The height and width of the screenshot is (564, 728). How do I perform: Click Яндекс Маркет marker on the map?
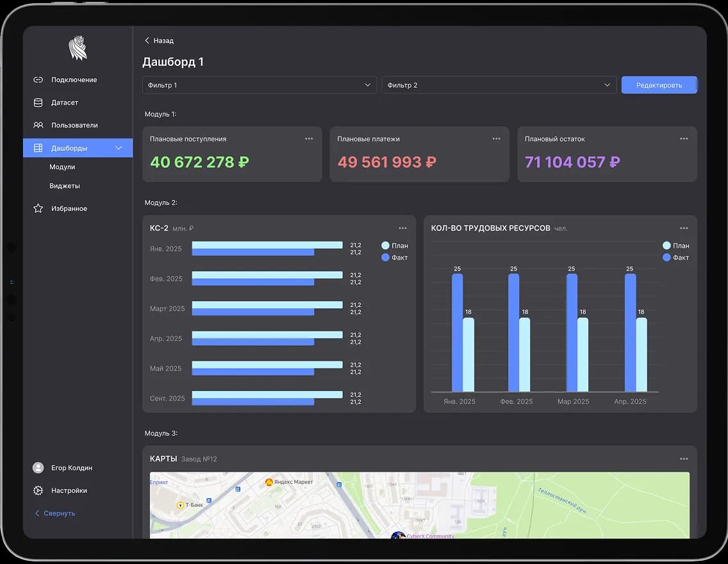tap(269, 482)
